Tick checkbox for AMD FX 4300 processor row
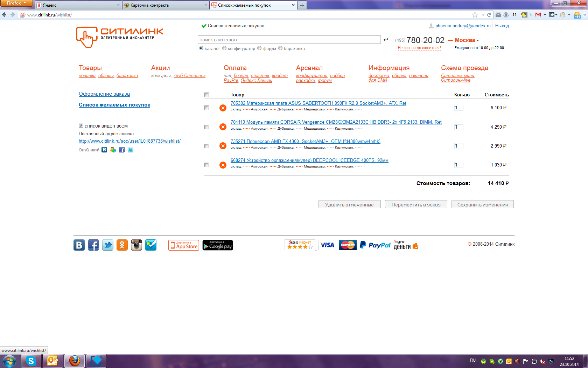This screenshot has height=368, width=588. 206,146
